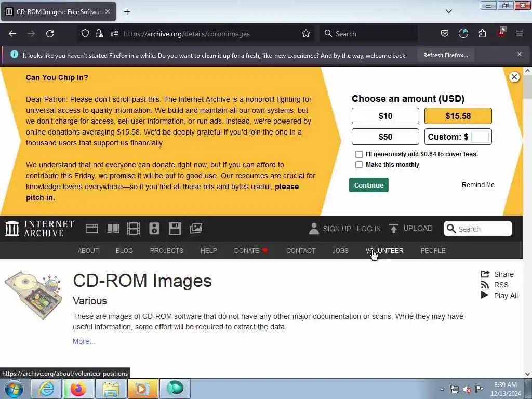Close the CD-ROM Images tab
Screen dimensions: 532x399
coord(108,11)
